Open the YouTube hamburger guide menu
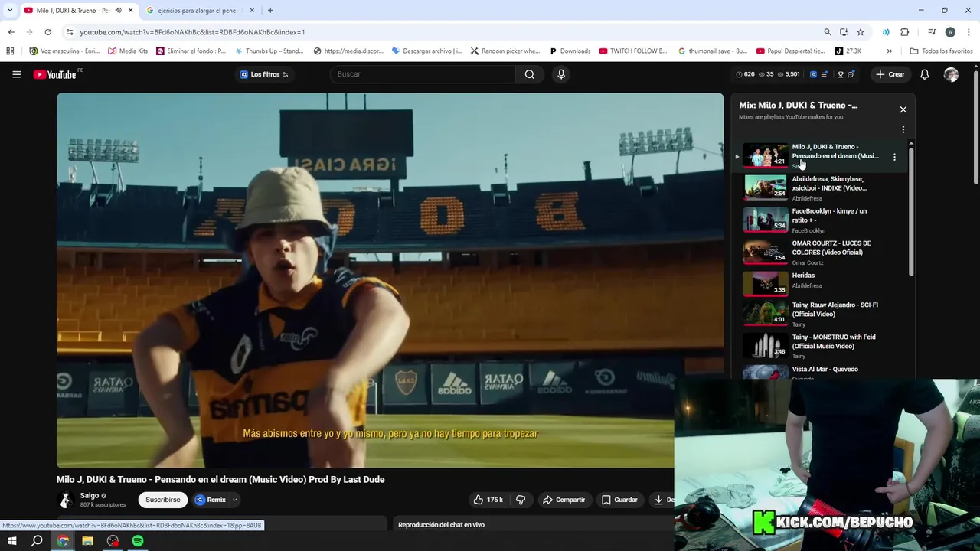The height and width of the screenshot is (551, 980). point(16,74)
